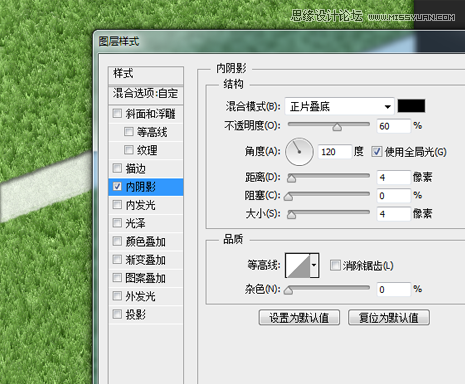
Task: Enable the 纹理 checkbox
Action: (x=129, y=150)
